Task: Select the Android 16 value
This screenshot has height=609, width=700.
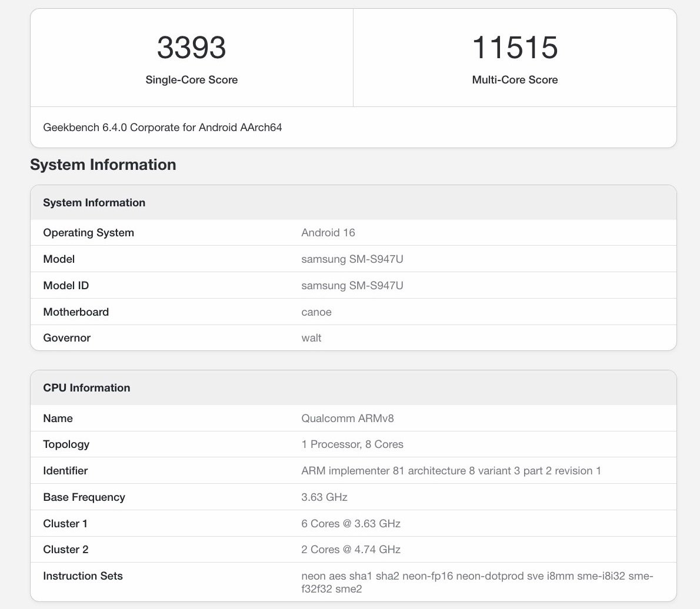Action: coord(328,233)
